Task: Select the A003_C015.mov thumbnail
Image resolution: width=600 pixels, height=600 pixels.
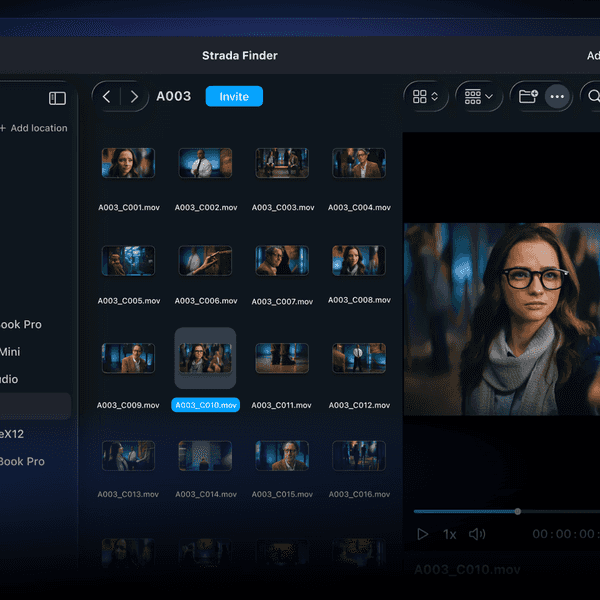Action: 282,456
